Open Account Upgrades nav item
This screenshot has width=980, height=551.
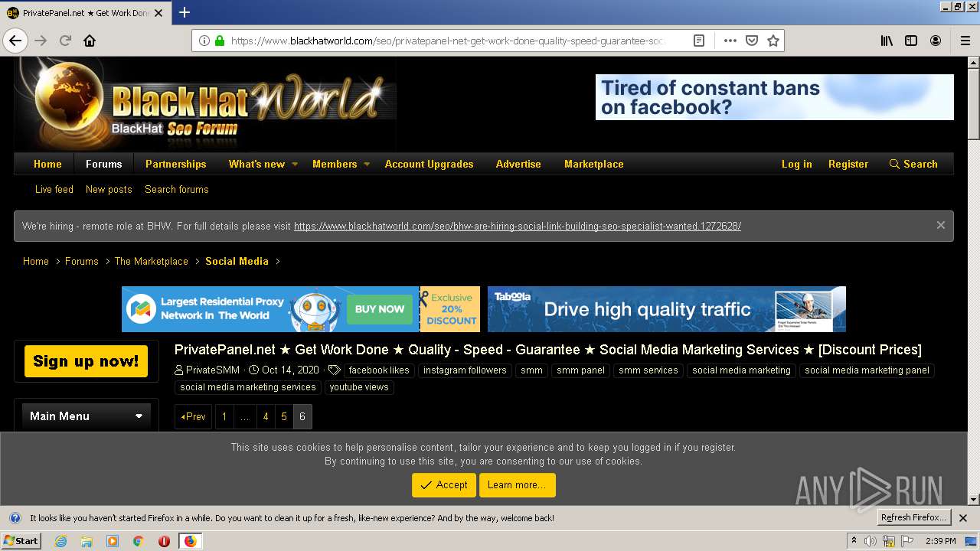(x=429, y=164)
